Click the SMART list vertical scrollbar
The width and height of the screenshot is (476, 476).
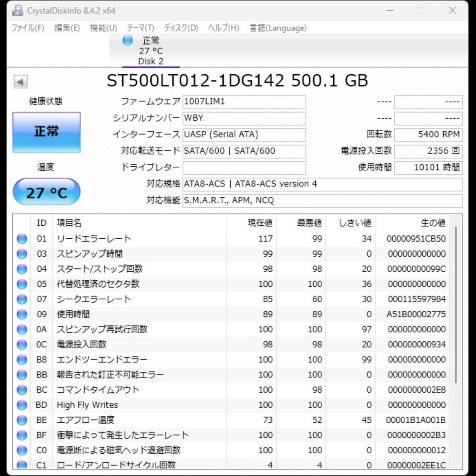456,305
